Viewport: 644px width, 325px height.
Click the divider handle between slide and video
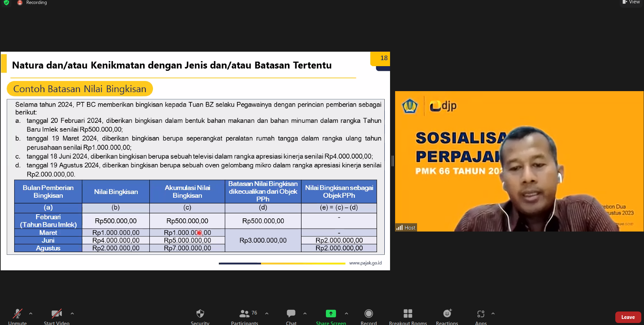coord(392,161)
